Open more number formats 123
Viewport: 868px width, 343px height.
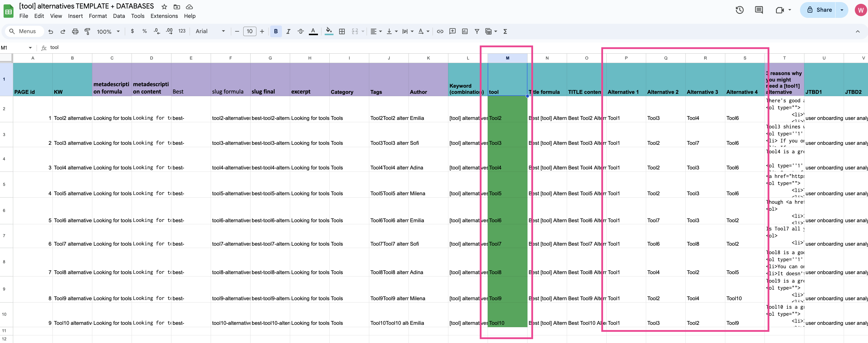[182, 31]
